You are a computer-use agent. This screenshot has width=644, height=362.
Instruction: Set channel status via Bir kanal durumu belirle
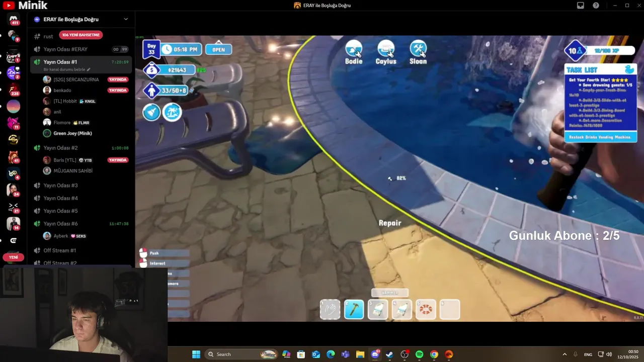click(x=67, y=69)
